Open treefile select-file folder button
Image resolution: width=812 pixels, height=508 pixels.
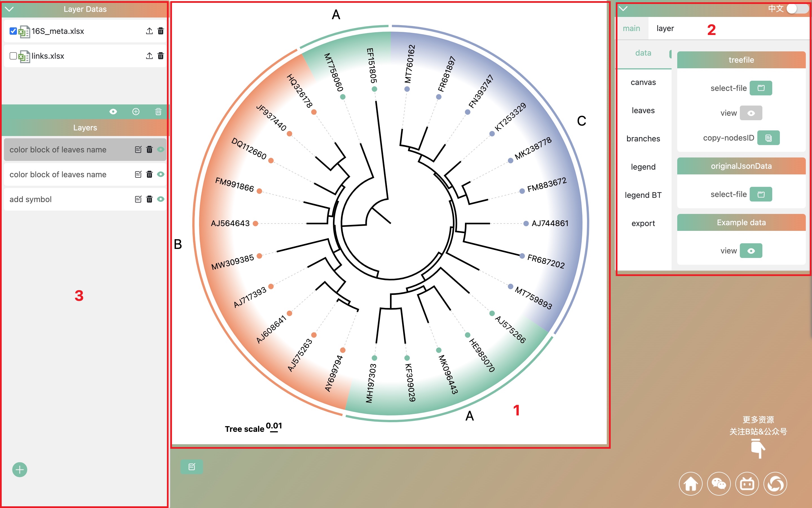point(761,88)
